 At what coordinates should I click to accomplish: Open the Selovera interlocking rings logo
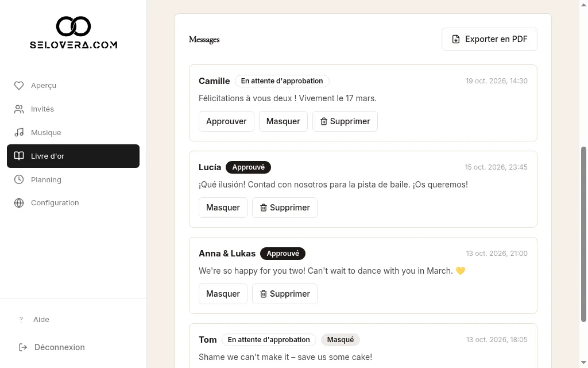point(73,26)
